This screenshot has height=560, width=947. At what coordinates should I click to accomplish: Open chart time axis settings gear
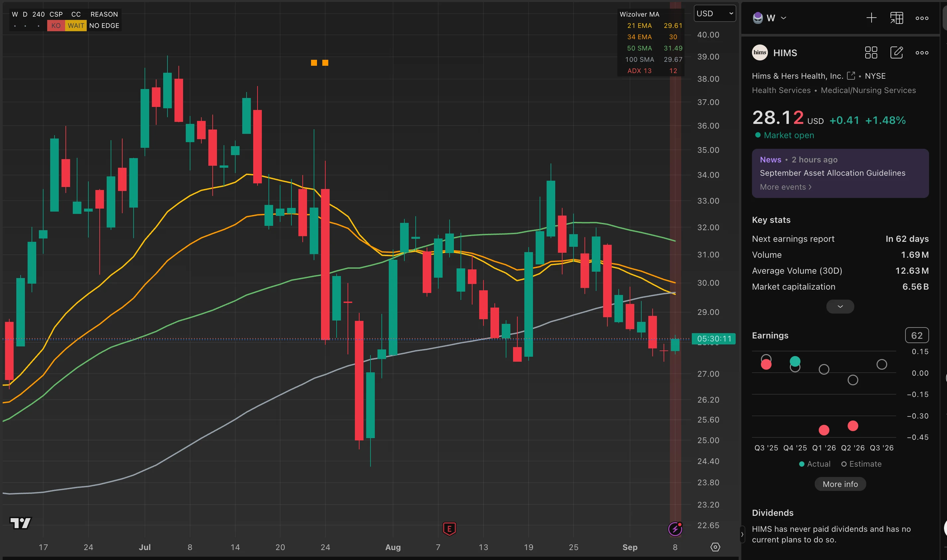point(715,547)
